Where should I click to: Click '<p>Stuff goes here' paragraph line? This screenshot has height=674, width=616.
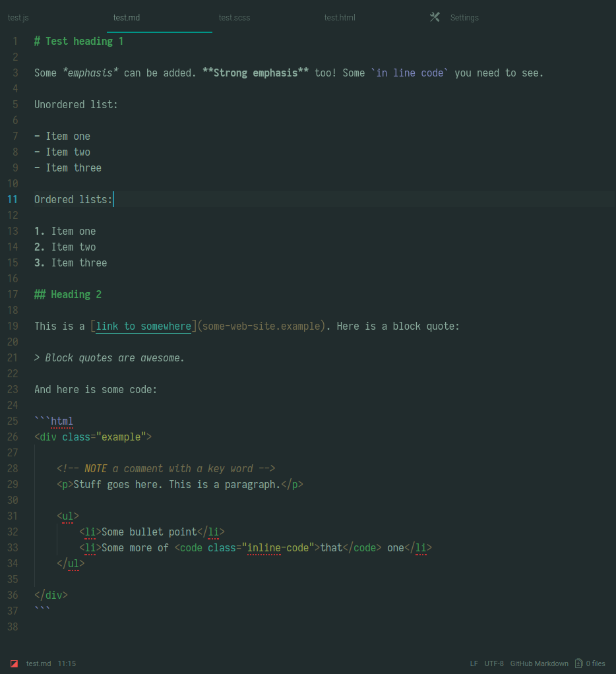[x=179, y=485]
